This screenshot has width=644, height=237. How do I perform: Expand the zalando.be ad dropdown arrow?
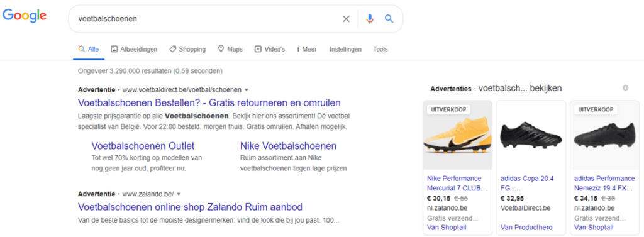tap(179, 194)
